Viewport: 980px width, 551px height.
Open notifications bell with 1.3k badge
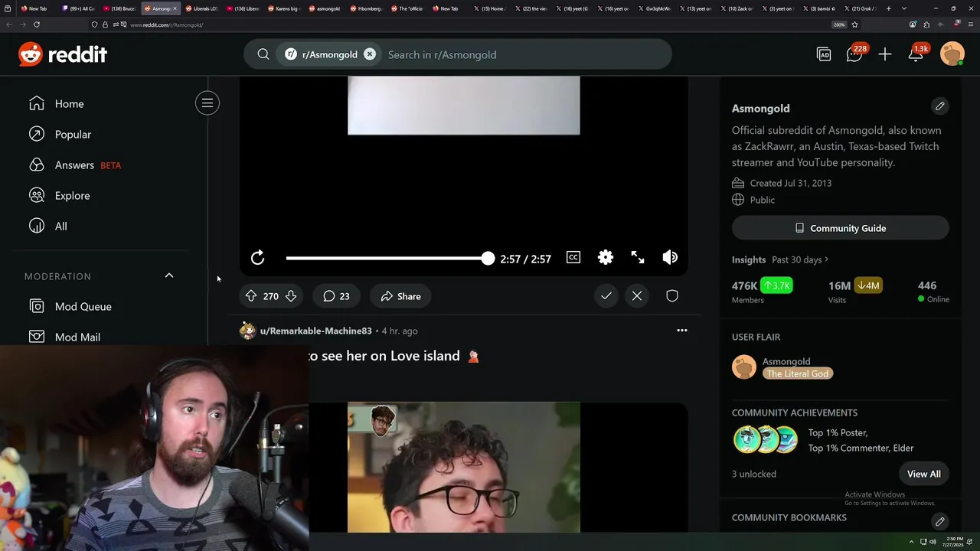[916, 54]
